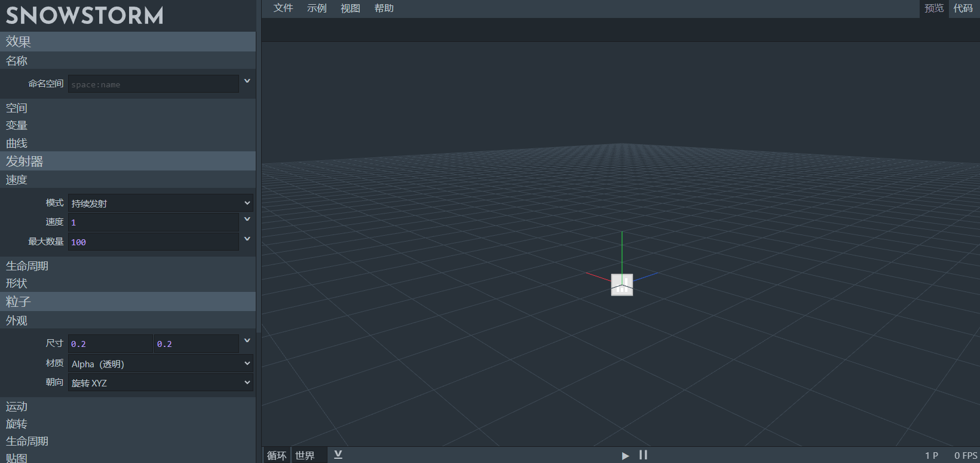The height and width of the screenshot is (463, 980).
Task: Play the particle preview
Action: click(625, 455)
